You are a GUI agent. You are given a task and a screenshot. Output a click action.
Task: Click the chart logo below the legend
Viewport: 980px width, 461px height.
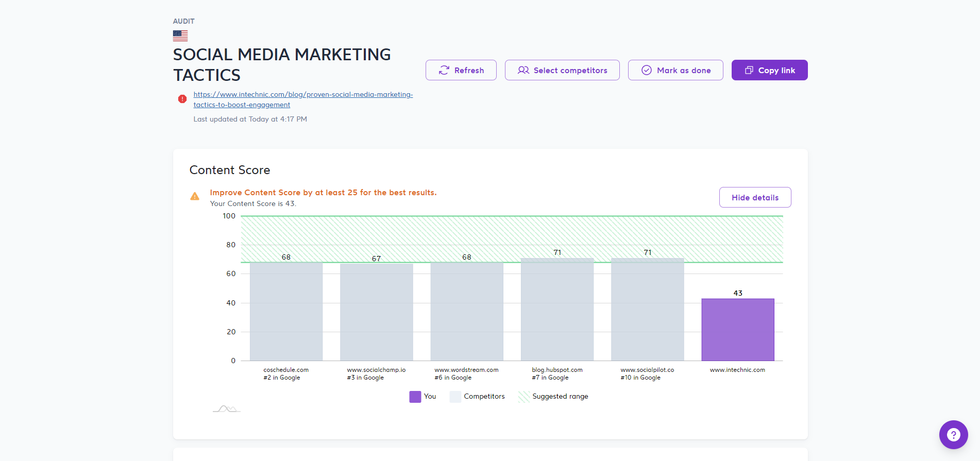[227, 409]
